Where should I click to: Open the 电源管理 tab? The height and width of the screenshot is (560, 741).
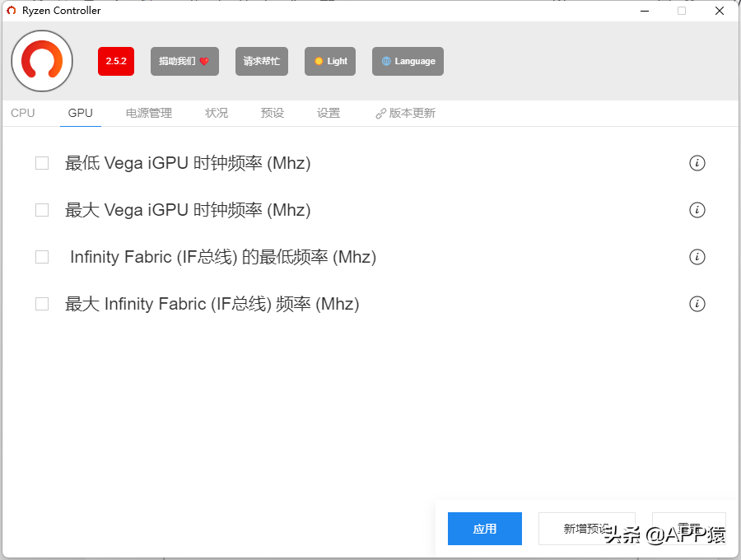click(x=148, y=113)
